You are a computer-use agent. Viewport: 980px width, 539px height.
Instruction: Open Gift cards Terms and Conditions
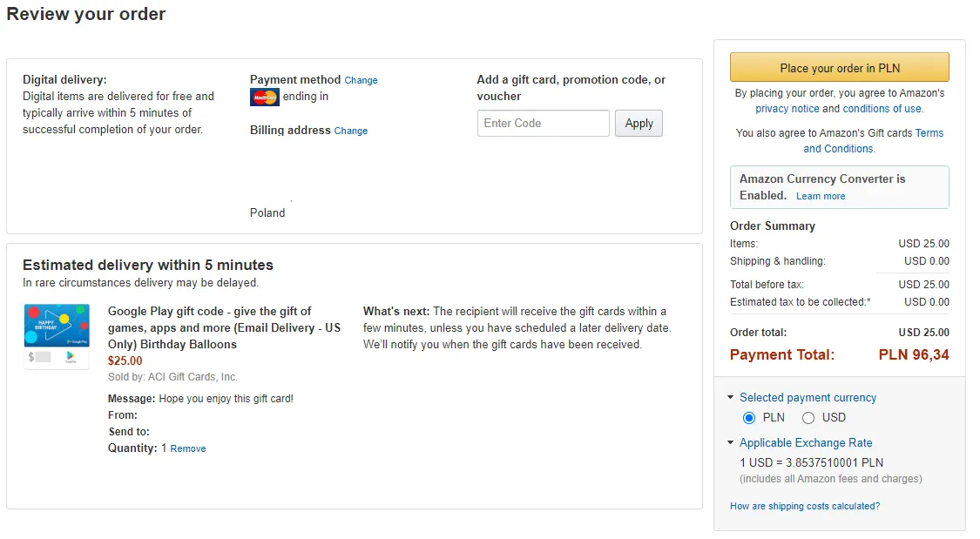874,141
